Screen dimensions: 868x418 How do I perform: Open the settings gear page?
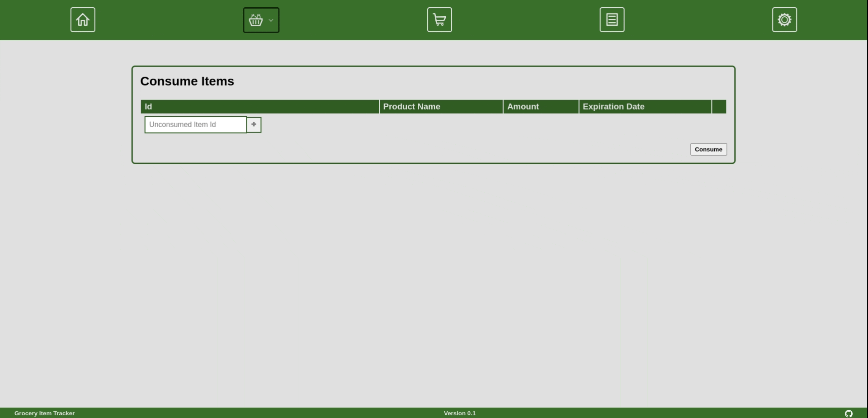pos(784,20)
